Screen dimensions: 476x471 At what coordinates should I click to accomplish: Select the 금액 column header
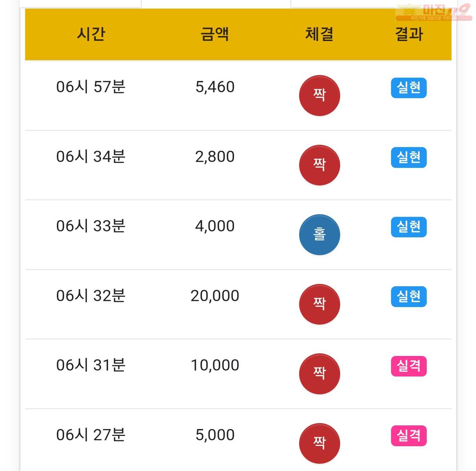point(215,34)
